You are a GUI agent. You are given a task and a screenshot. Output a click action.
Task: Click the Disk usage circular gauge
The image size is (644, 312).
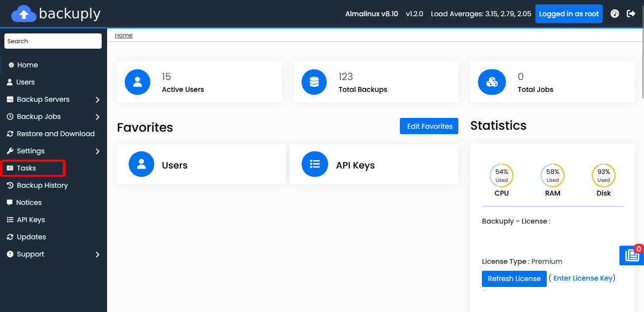pos(603,175)
